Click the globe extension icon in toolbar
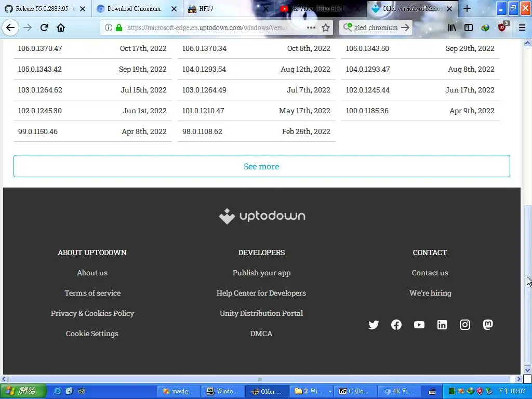The image size is (532, 399). tap(485, 28)
